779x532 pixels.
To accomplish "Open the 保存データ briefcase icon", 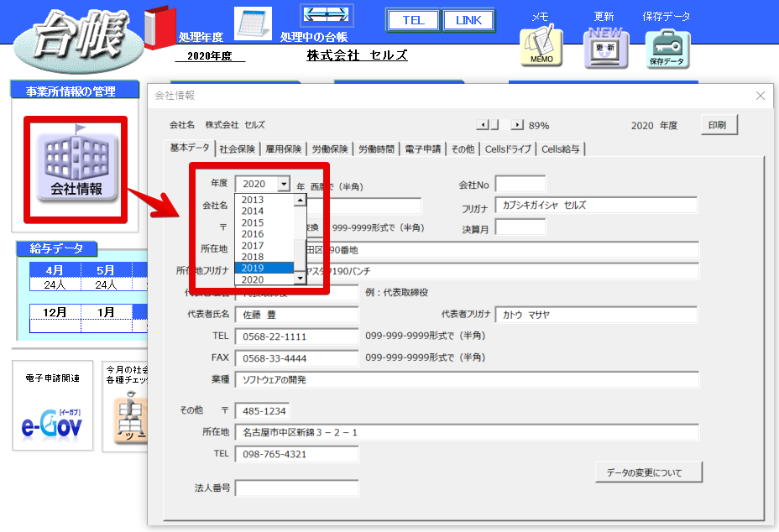I will [667, 48].
